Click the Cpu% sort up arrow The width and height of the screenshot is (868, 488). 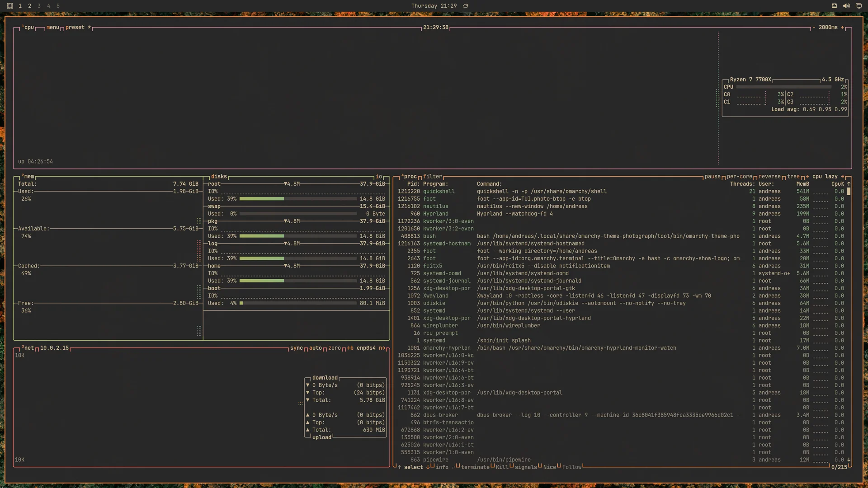click(x=849, y=184)
